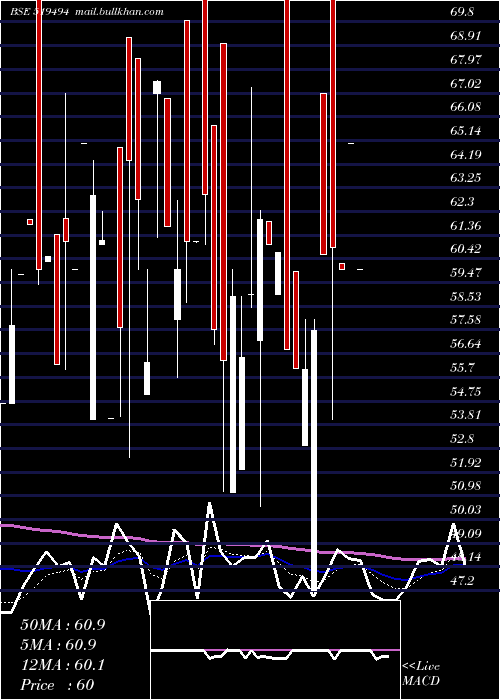Click the 55.7 price axis label
Screen dimensions: 500x700
[x=462, y=368]
